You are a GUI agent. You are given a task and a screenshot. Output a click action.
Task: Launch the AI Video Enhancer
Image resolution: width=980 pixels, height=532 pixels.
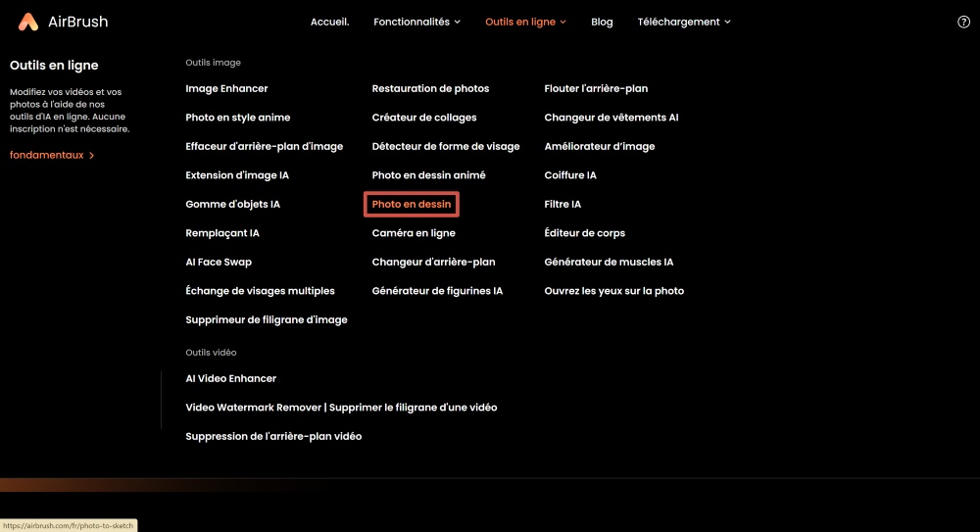(231, 378)
